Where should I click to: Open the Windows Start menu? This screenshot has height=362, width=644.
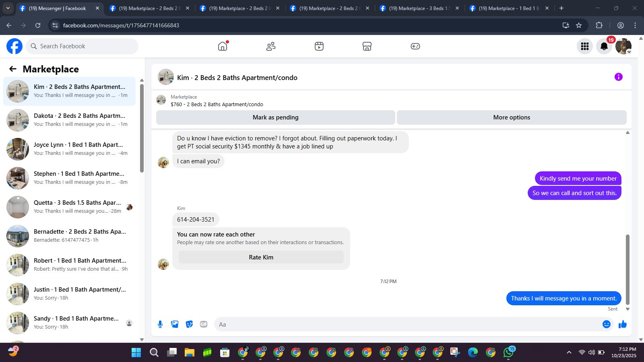136,353
